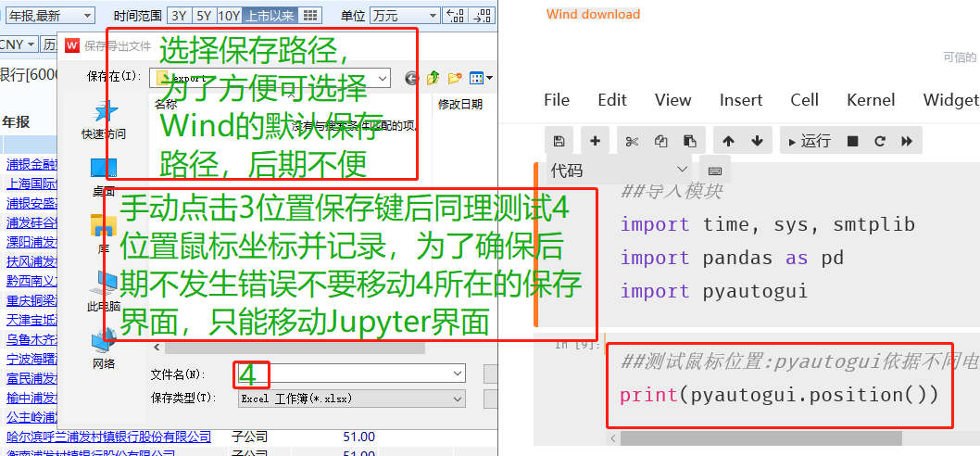Click the paste cells icon in Jupyter
Screen dimensions: 980x456
689,141
